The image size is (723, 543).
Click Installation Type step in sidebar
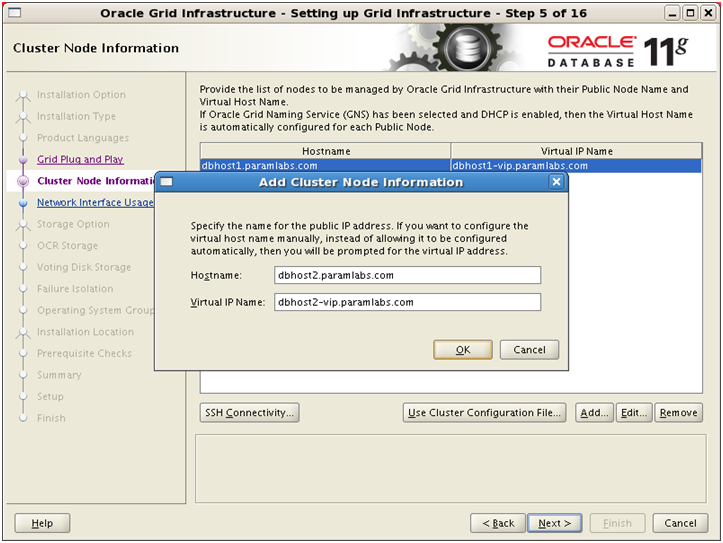click(76, 116)
